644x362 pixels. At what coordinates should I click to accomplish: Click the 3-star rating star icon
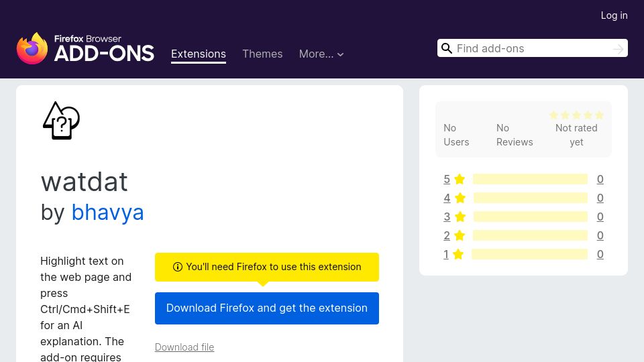(x=460, y=217)
